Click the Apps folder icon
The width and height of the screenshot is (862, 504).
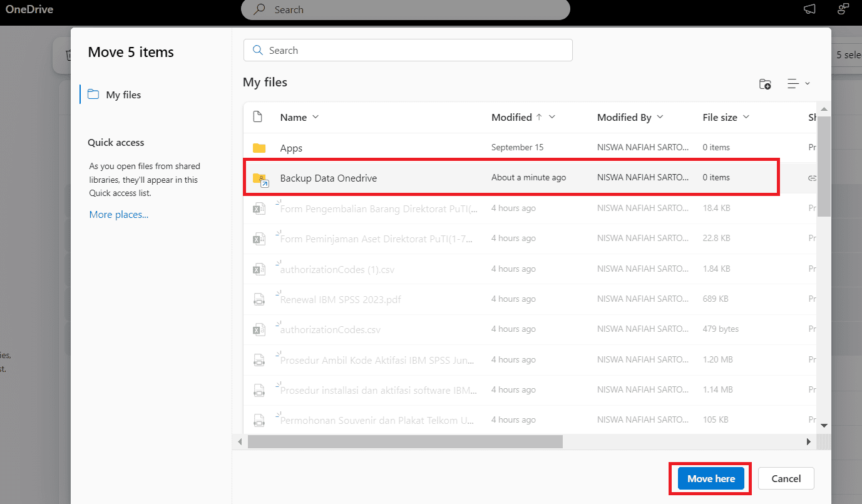point(259,148)
